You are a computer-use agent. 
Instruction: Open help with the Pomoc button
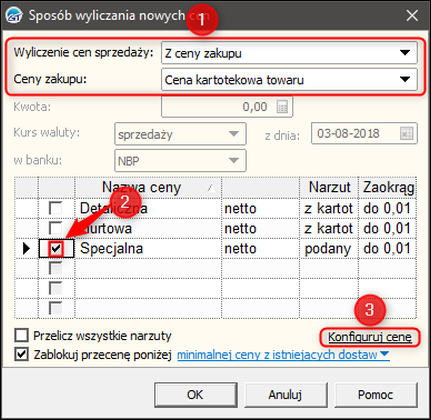coord(376,395)
